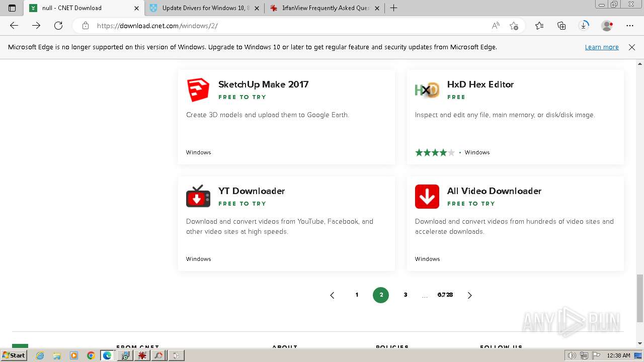
Task: Open the All Video Downloader title
Action: (494, 191)
